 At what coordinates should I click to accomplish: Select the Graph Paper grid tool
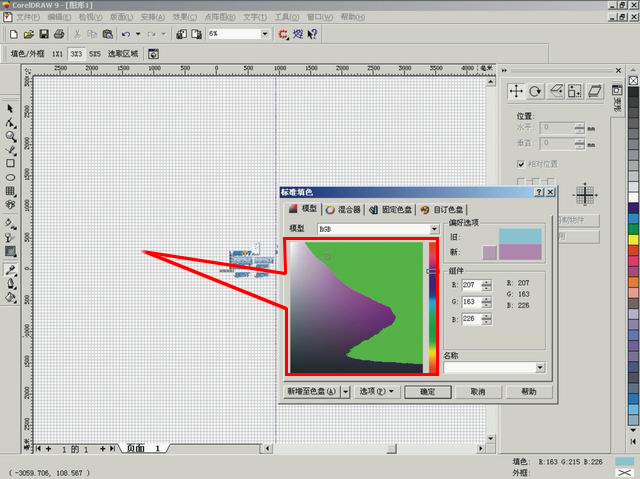[10, 191]
